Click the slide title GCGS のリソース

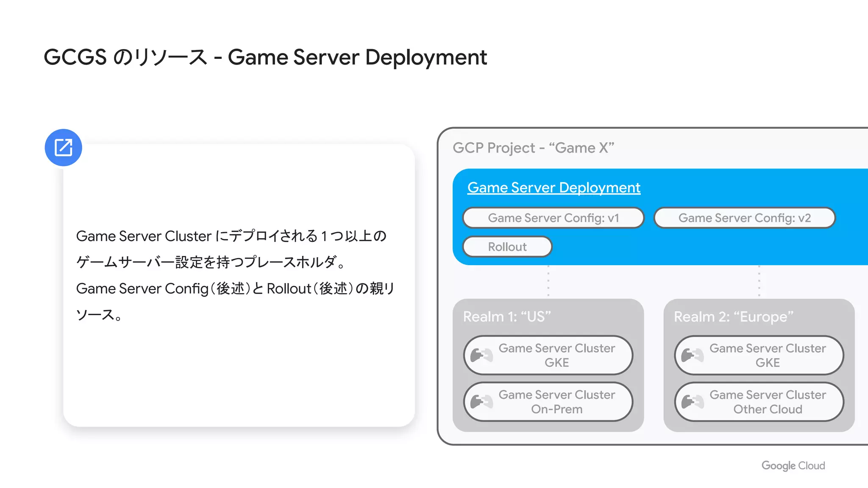tap(265, 57)
